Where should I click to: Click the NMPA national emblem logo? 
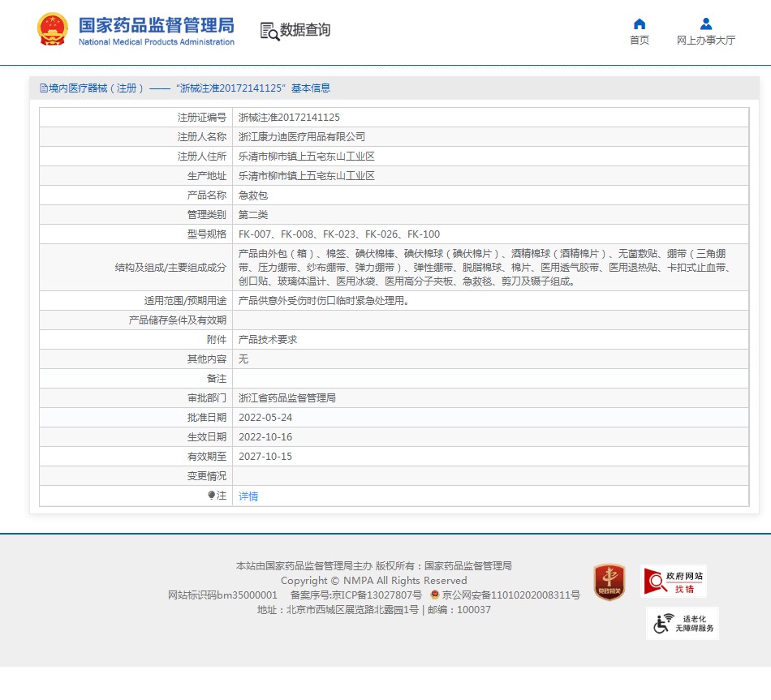(53, 29)
